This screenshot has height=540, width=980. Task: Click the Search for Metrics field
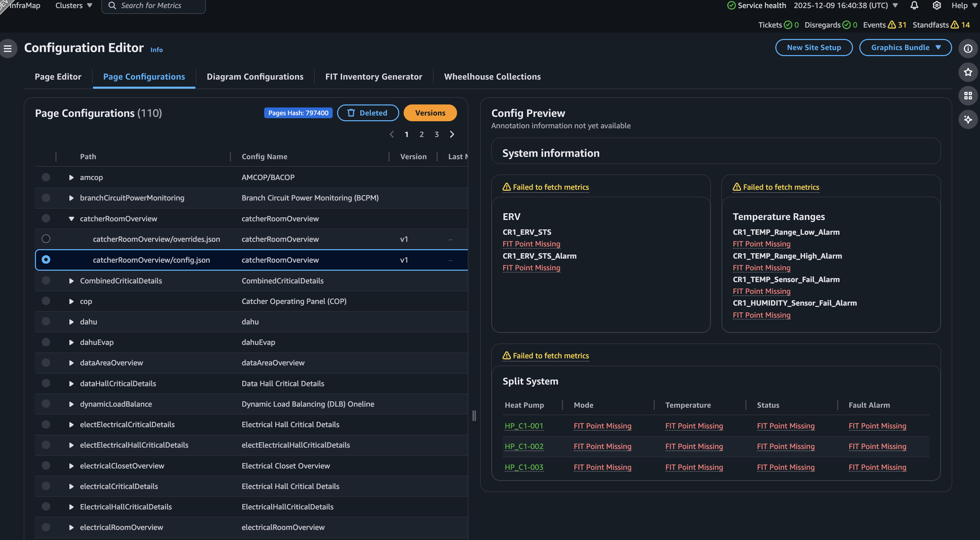[153, 6]
